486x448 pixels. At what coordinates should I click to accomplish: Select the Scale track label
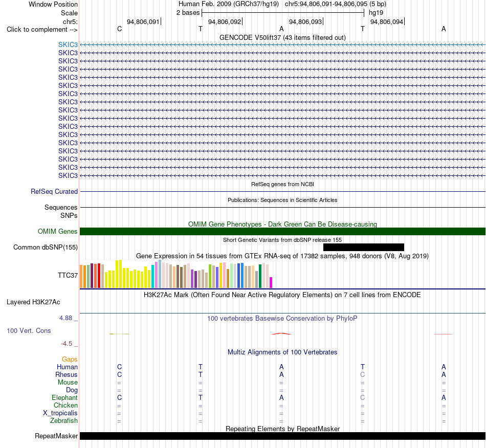(x=69, y=13)
